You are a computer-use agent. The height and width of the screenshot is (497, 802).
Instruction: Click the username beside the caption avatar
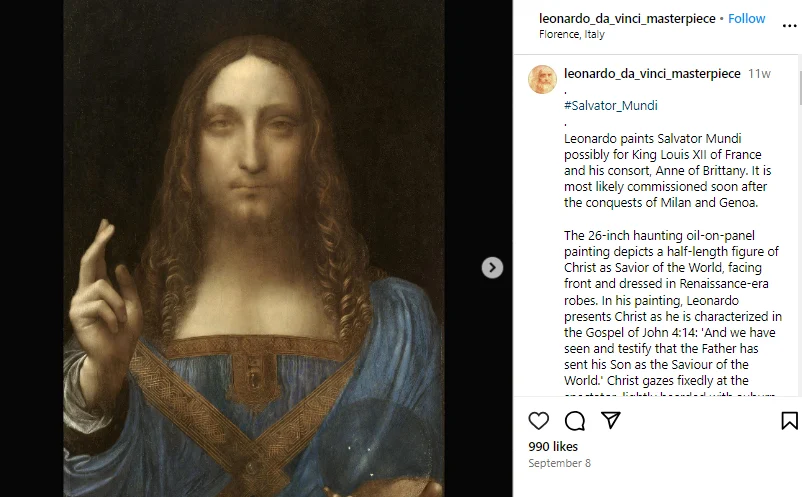[652, 74]
